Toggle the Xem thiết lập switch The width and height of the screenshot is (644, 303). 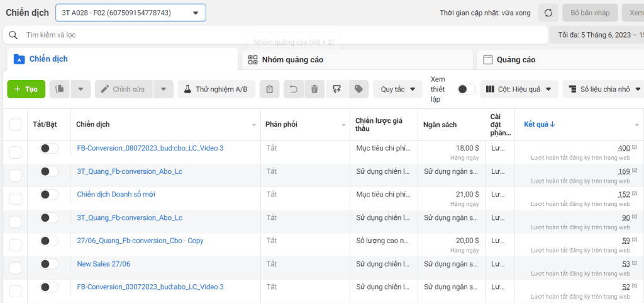tap(467, 89)
